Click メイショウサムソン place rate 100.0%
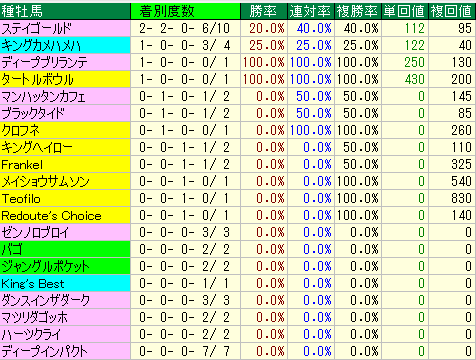Viewport: 476px width, 360px height. (x=358, y=181)
